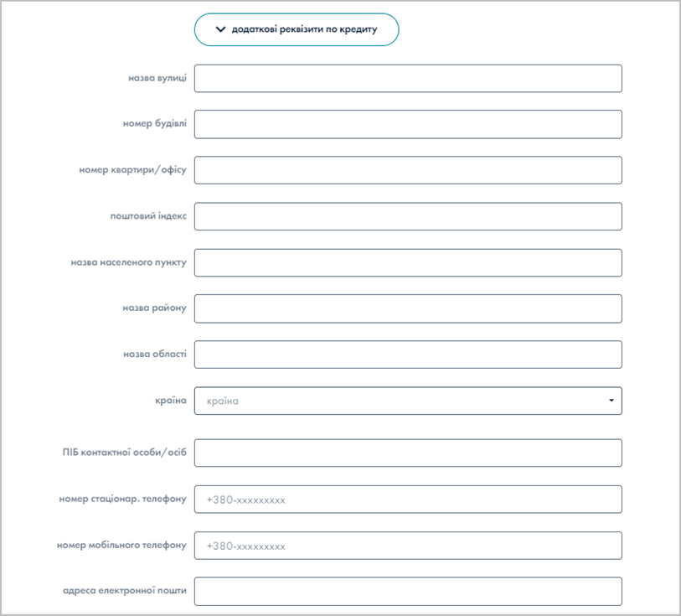Click the "країна" label text

tap(170, 401)
